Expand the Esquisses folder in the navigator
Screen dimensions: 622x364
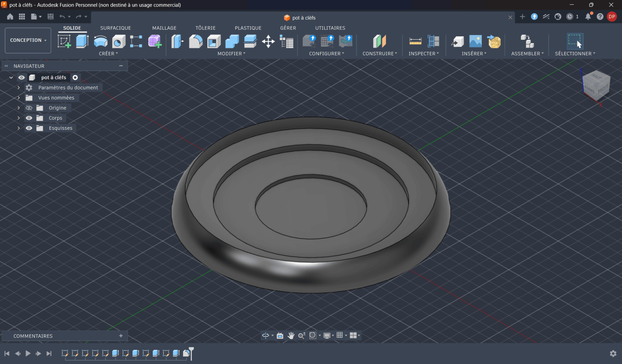(19, 128)
